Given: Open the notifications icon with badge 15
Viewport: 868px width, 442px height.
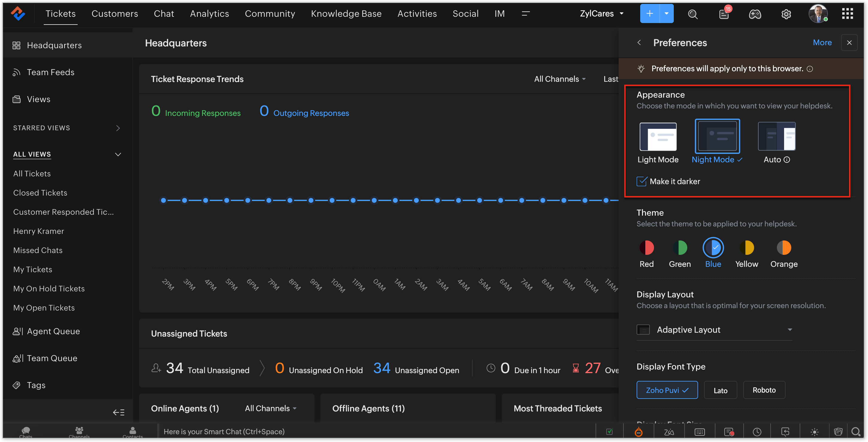Looking at the screenshot, I should 724,14.
